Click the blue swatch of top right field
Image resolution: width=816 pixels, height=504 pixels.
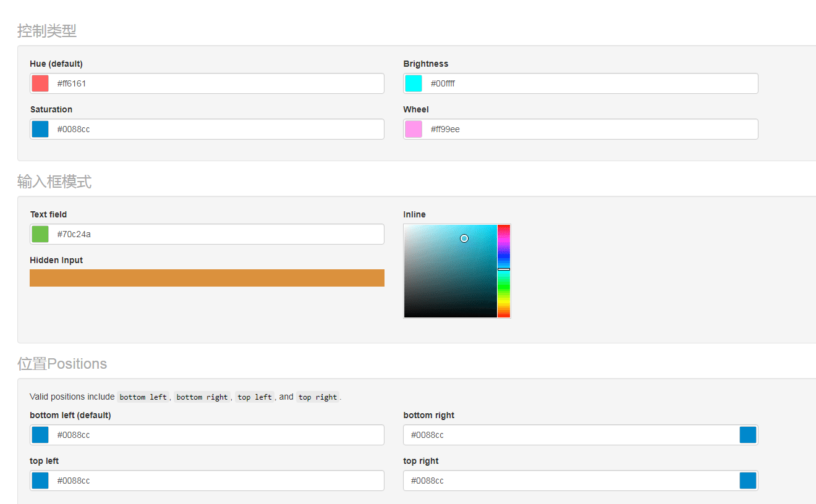[748, 481]
